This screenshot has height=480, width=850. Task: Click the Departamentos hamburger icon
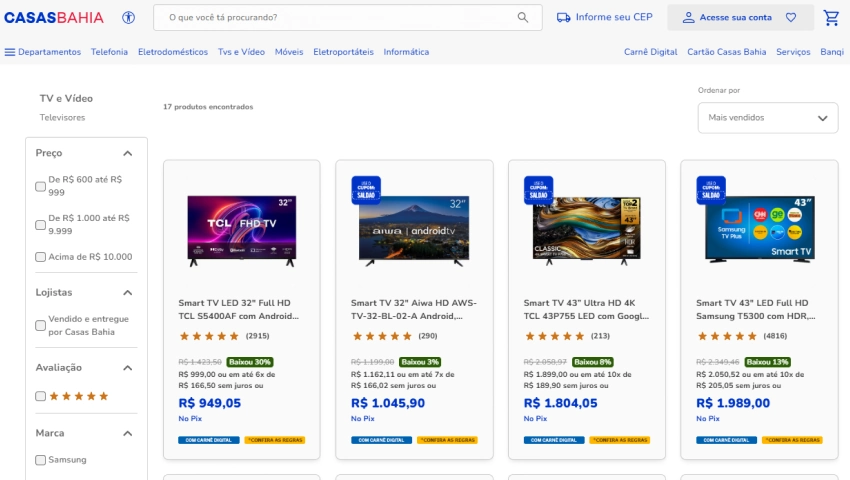(x=10, y=52)
